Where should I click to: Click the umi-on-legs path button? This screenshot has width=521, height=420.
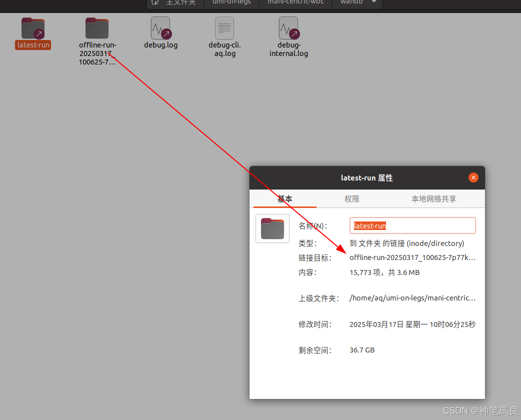tap(231, 2)
